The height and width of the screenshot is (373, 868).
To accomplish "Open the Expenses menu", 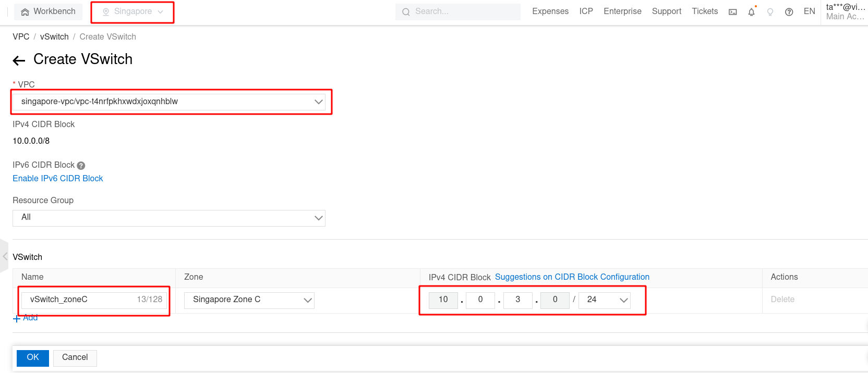I will coord(550,11).
